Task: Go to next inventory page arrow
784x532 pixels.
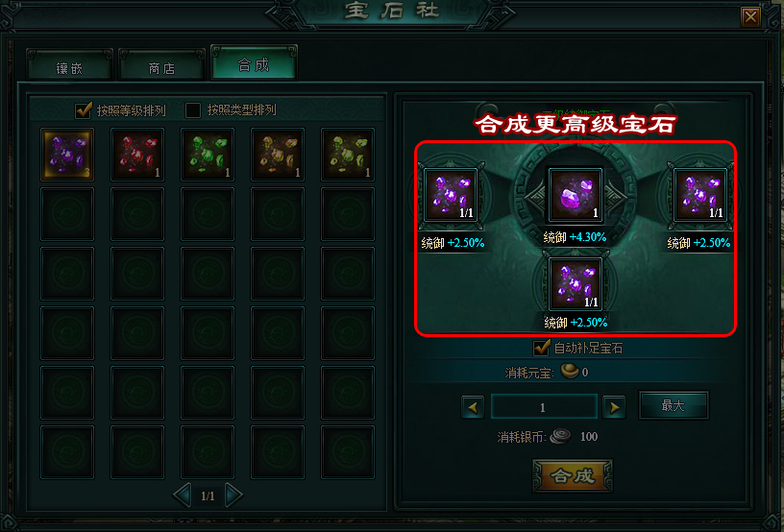Action: [x=233, y=496]
